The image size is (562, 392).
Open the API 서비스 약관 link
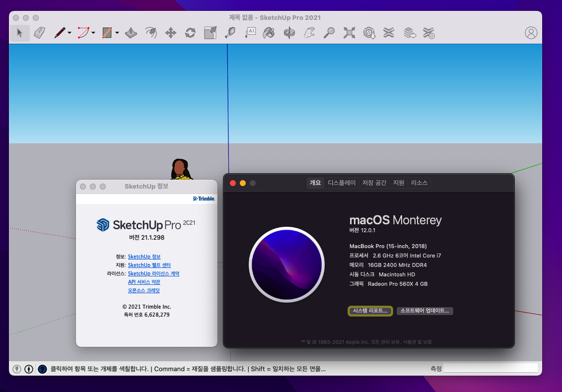(x=144, y=282)
